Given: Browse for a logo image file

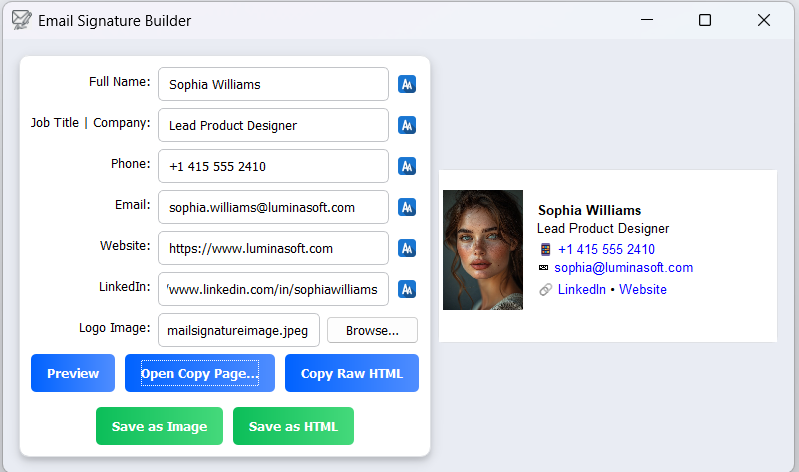Looking at the screenshot, I should pyautogui.click(x=372, y=330).
